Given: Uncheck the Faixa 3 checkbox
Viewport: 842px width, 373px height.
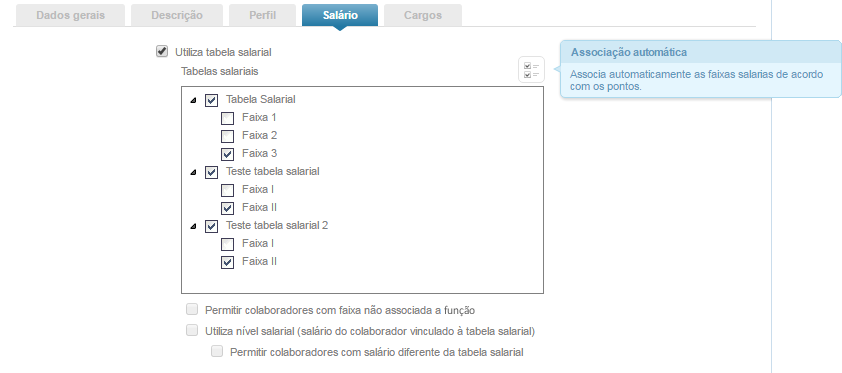Looking at the screenshot, I should 228,154.
